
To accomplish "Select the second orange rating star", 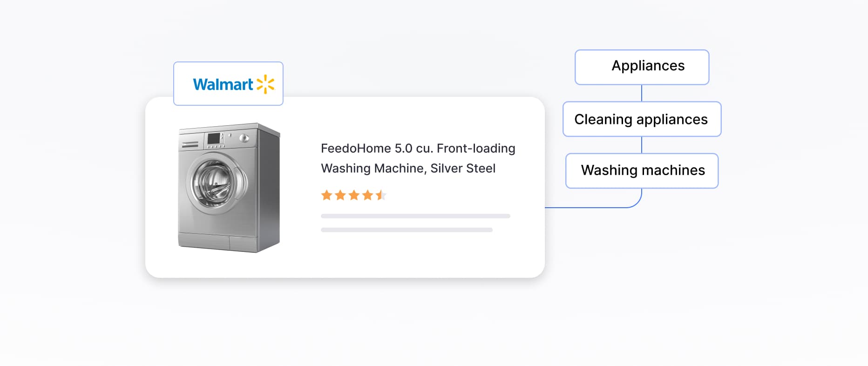I will [340, 195].
